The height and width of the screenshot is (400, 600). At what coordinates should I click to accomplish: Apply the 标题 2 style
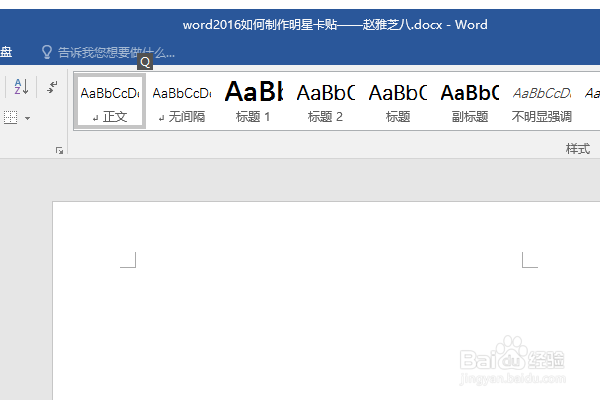(325, 101)
